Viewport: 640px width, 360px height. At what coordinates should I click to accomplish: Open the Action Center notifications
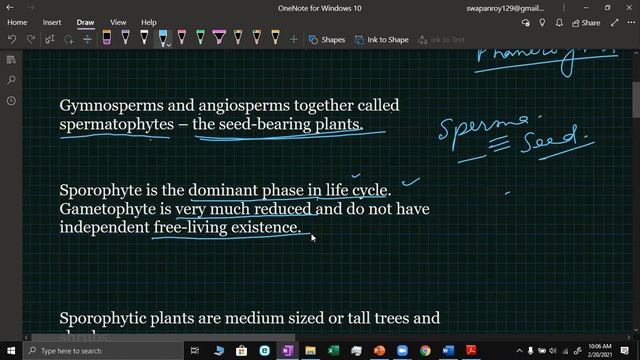(625, 351)
